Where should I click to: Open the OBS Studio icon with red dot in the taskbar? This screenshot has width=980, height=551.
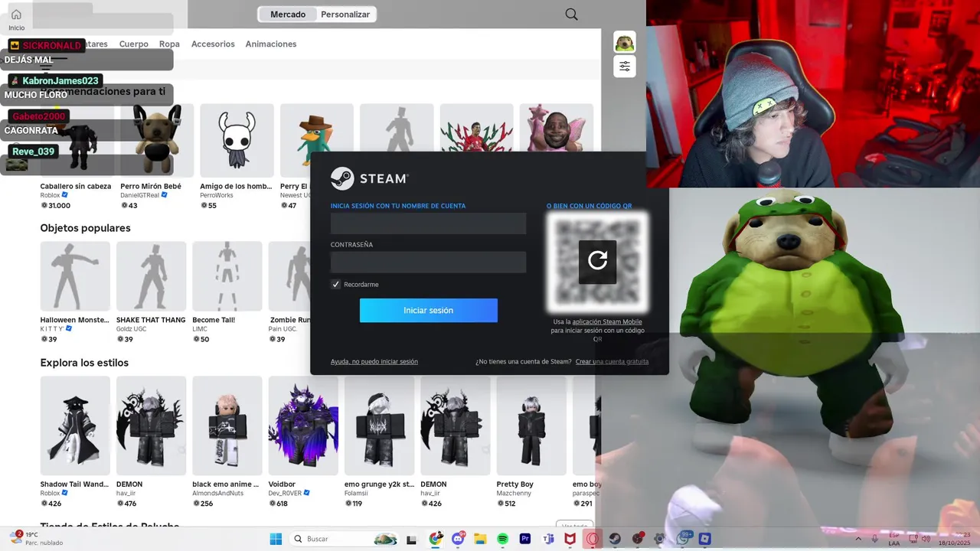pos(638,539)
